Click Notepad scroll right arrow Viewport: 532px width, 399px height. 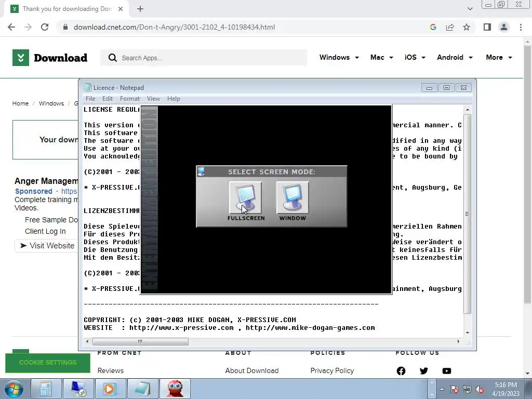pos(458,342)
